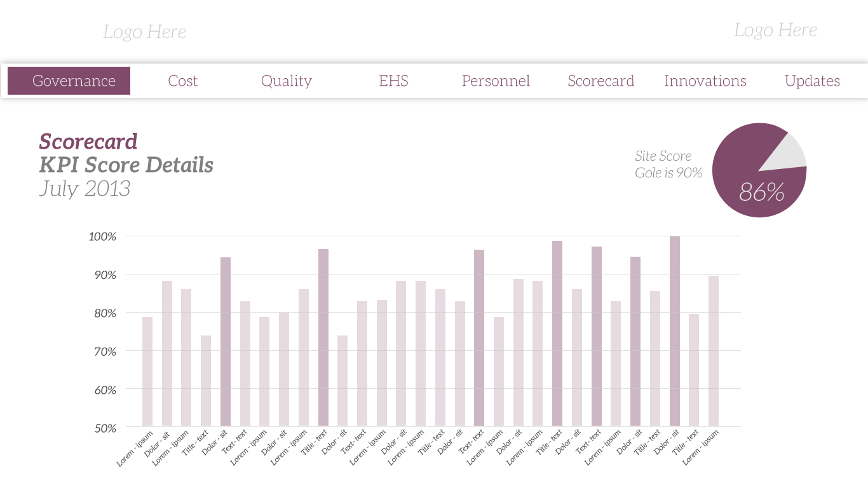
Task: Click the first bar in the chart
Action: (147, 372)
